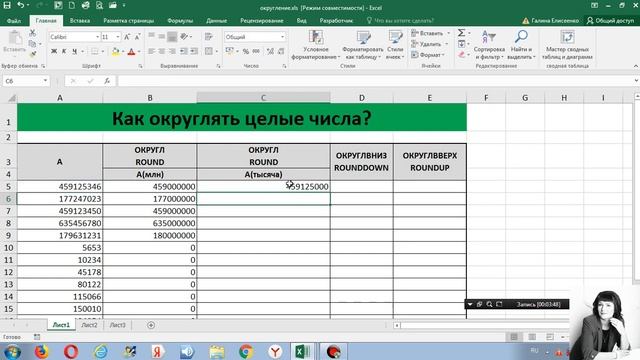Click Мастер сводных таблиц и диаграмм button
Screen dimensions: 640x360
pos(567,45)
